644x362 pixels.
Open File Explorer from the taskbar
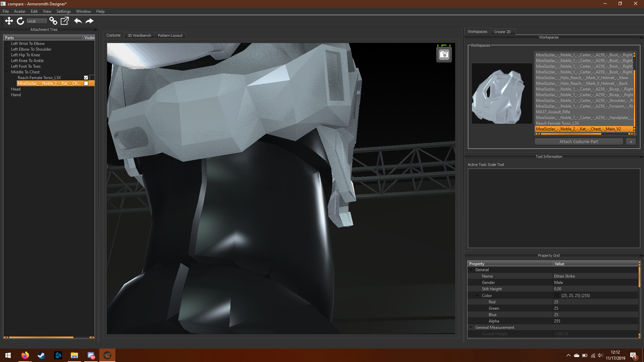tap(74, 355)
